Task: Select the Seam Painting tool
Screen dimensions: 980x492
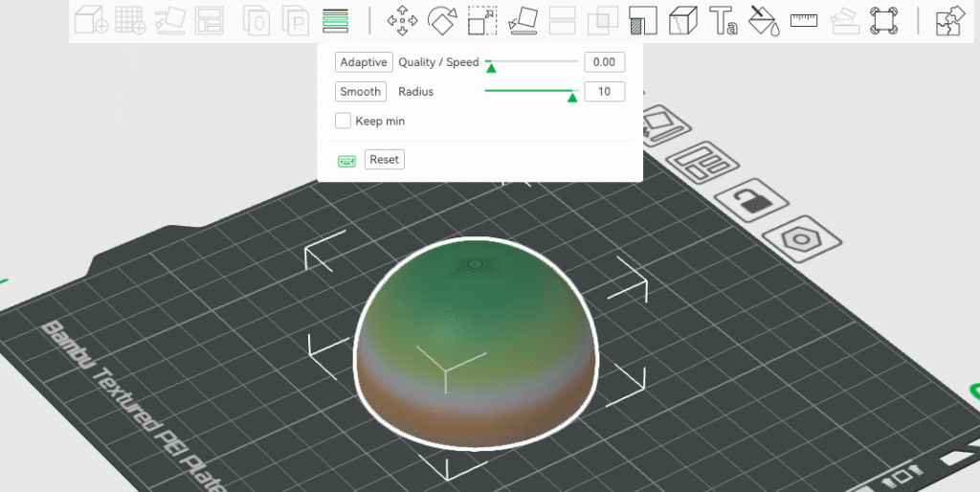Action: click(x=682, y=20)
